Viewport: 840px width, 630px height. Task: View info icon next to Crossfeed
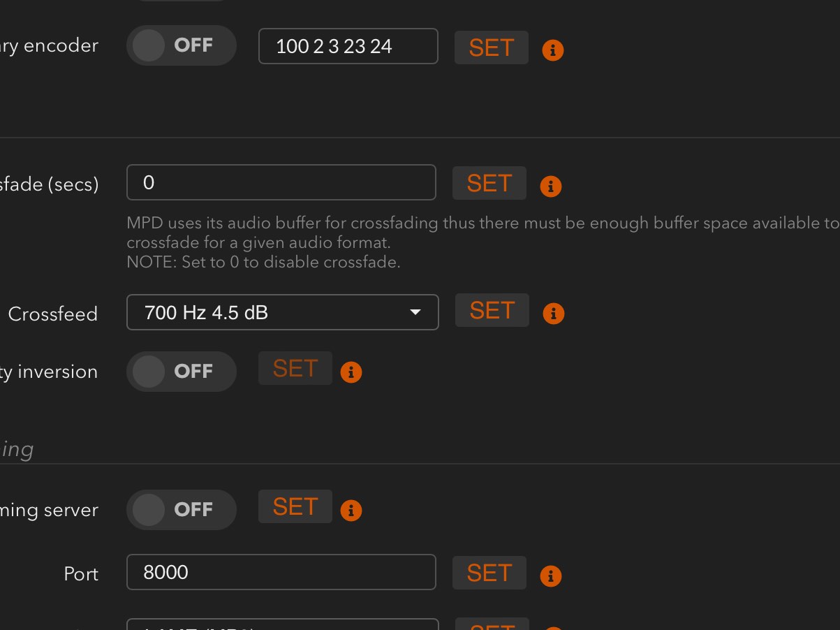(553, 314)
